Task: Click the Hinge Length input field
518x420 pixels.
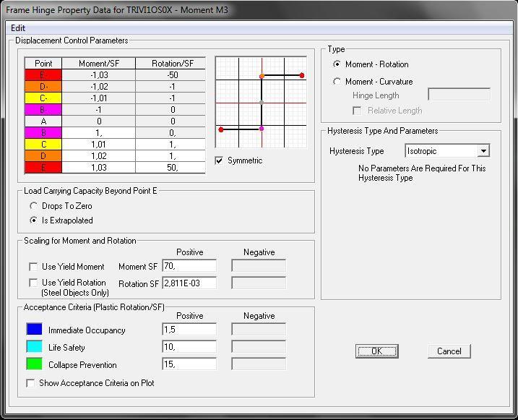Action: pos(459,94)
